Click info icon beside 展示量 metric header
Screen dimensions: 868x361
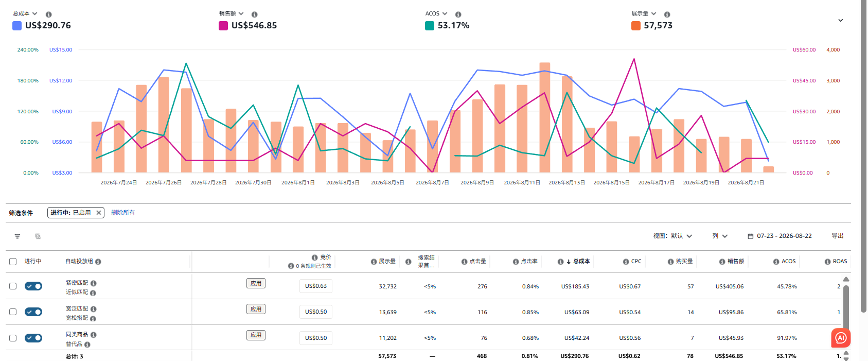pos(667,14)
